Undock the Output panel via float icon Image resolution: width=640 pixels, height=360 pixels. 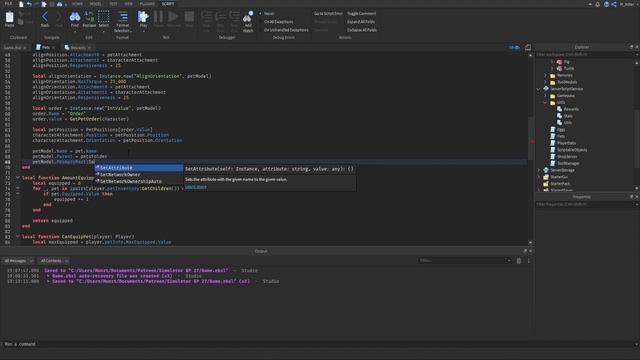pos(525,251)
